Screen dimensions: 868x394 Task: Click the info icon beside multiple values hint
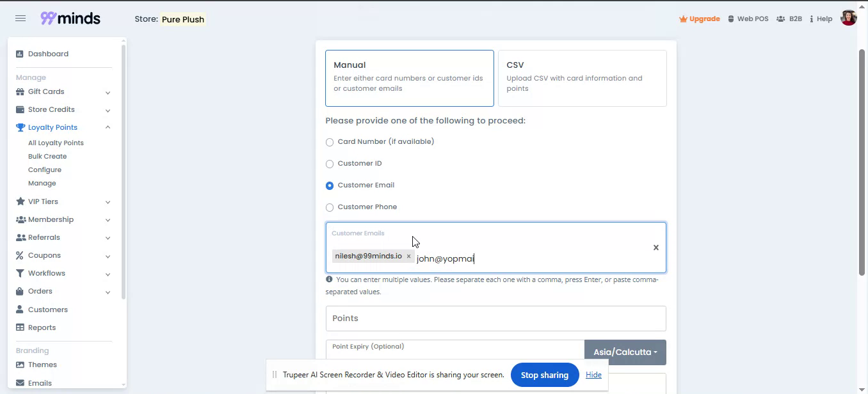pyautogui.click(x=329, y=280)
